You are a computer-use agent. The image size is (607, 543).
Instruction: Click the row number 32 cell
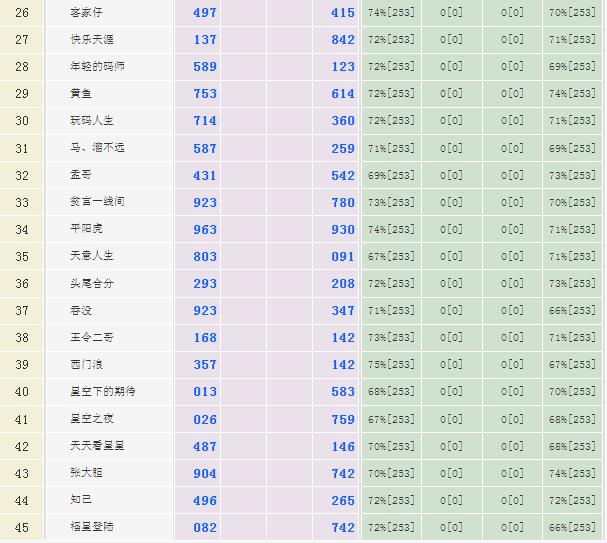[22, 175]
